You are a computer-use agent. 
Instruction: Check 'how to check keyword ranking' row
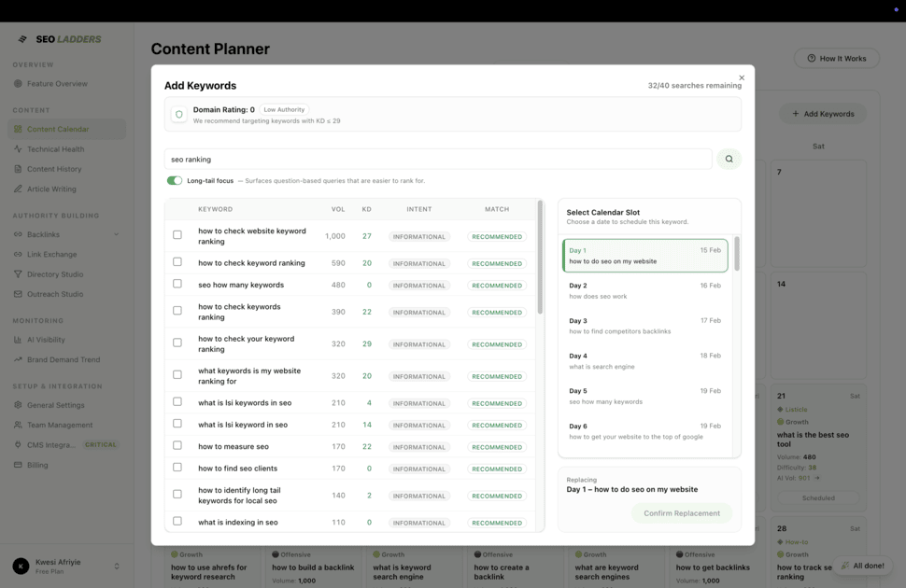177,263
